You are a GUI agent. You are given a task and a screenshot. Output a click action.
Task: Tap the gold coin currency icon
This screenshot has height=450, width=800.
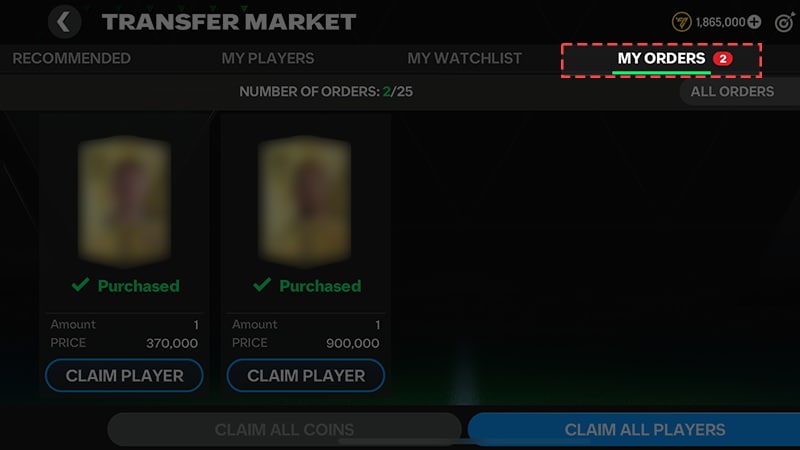(x=681, y=22)
